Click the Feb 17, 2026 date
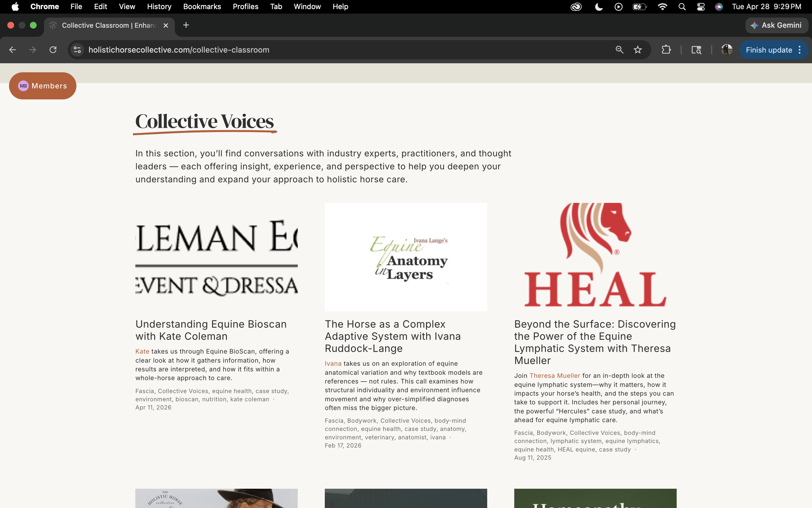The image size is (812, 508). click(x=343, y=445)
